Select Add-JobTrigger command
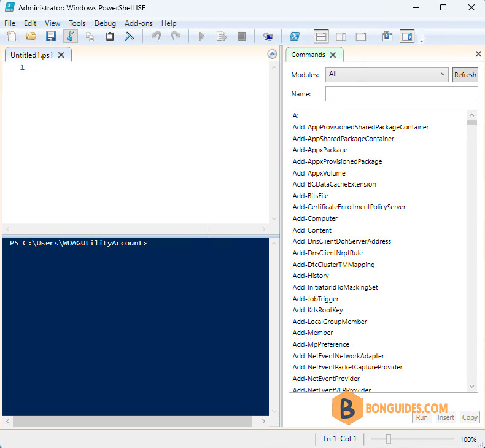The width and height of the screenshot is (485, 448). (x=316, y=299)
